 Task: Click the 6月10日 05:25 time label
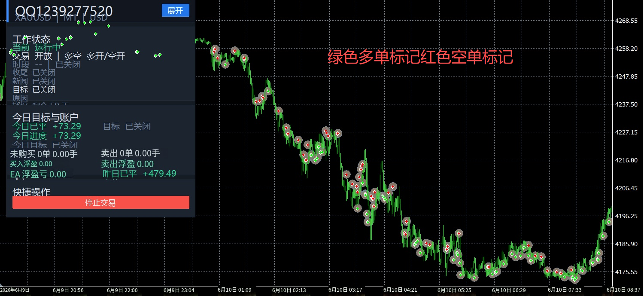tap(455, 291)
